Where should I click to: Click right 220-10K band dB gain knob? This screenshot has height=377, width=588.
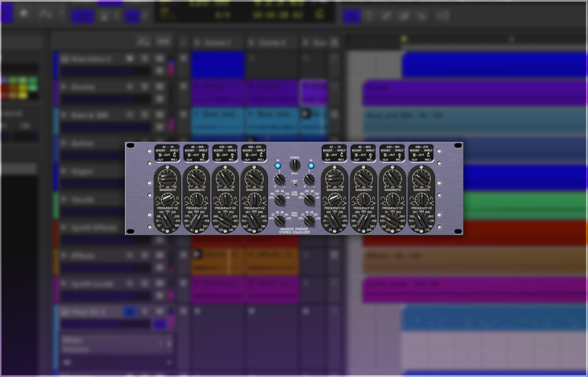(392, 178)
